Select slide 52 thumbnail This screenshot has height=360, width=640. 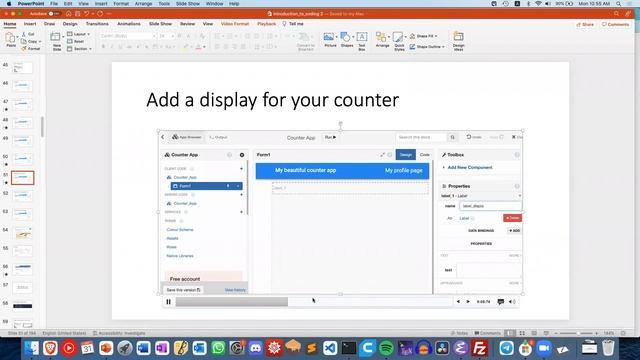point(22,196)
